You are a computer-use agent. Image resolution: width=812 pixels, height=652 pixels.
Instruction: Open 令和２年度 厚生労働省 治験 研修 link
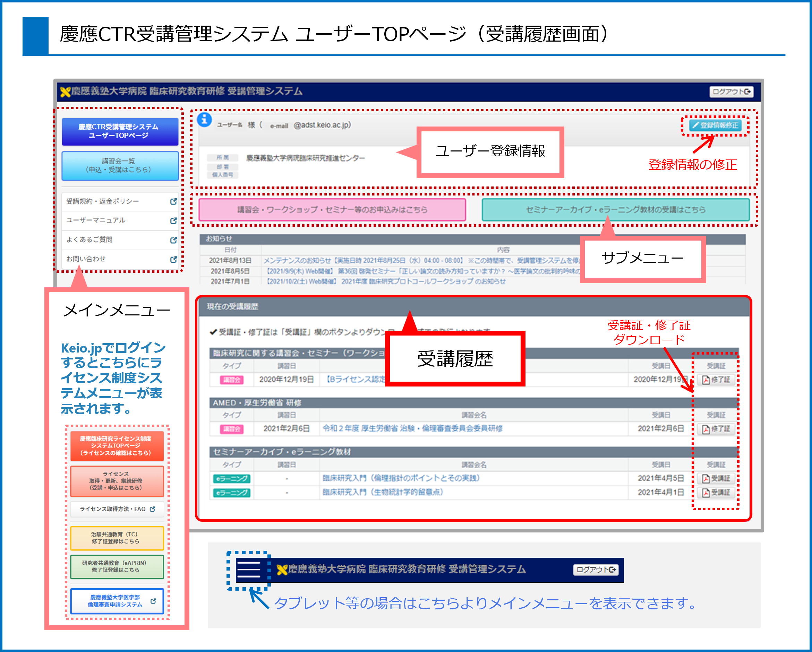tap(412, 429)
